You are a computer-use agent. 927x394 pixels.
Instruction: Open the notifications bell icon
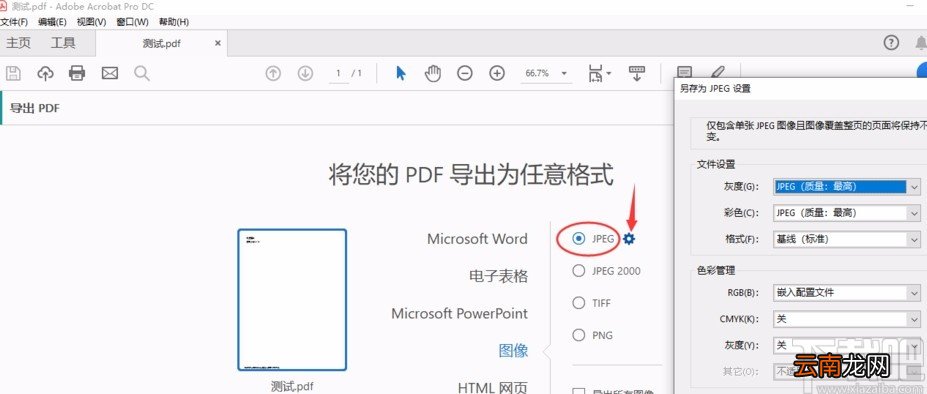coord(921,43)
